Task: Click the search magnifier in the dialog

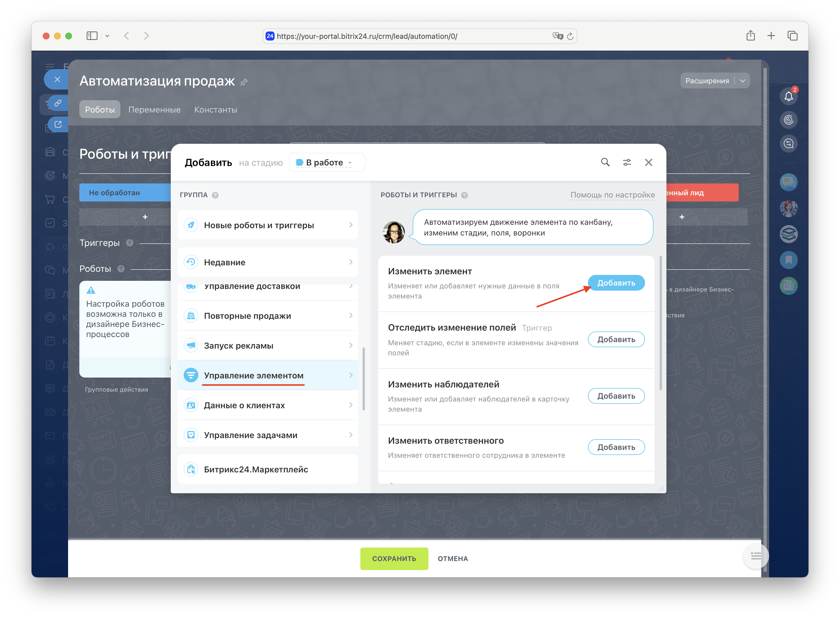Action: click(605, 162)
